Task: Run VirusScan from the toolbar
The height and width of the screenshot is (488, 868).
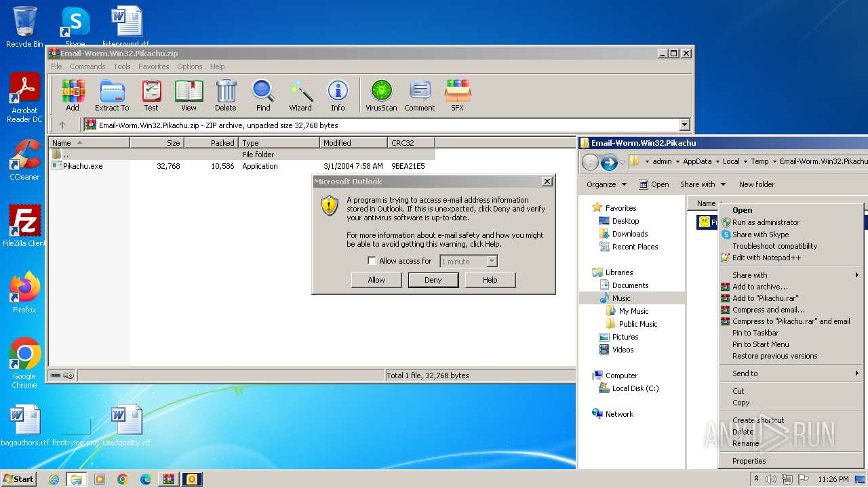Action: [x=381, y=96]
